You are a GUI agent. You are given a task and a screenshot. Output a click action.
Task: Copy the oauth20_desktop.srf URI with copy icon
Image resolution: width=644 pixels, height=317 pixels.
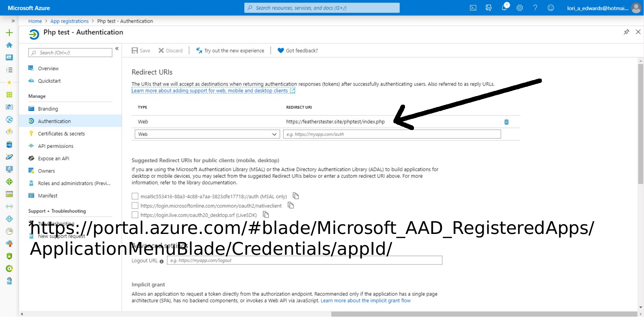tap(266, 215)
